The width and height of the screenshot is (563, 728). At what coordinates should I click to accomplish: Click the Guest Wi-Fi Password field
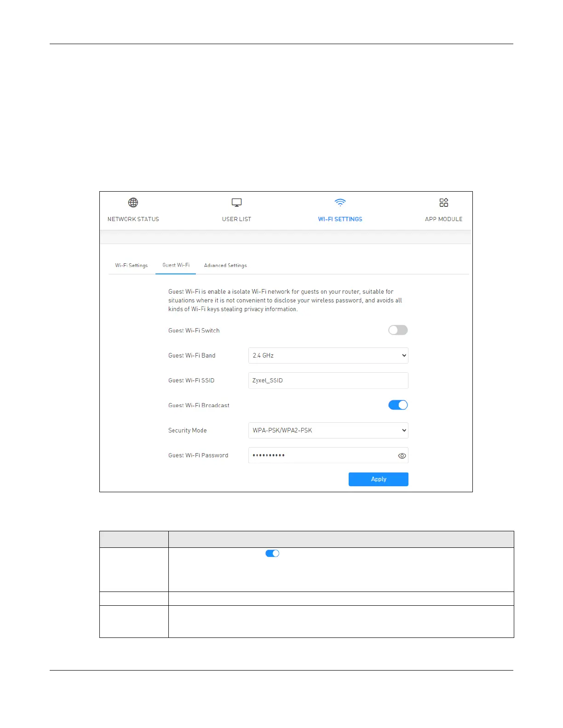coord(328,455)
